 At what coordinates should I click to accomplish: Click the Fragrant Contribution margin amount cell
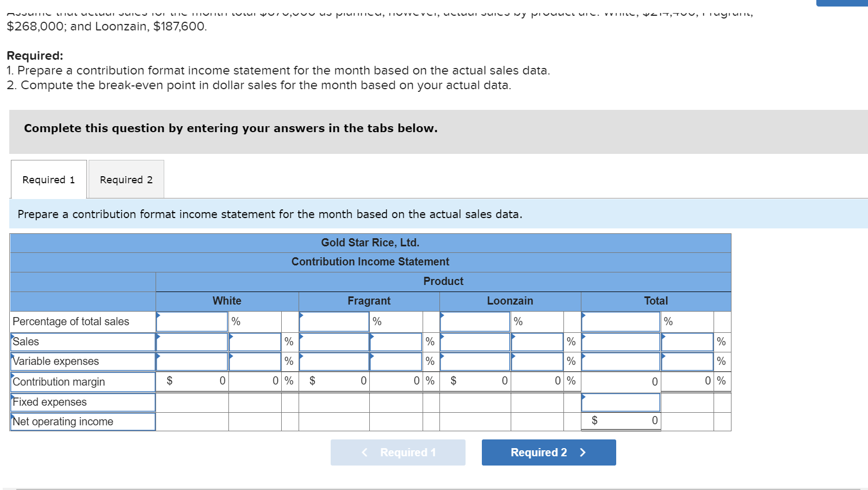click(x=334, y=381)
